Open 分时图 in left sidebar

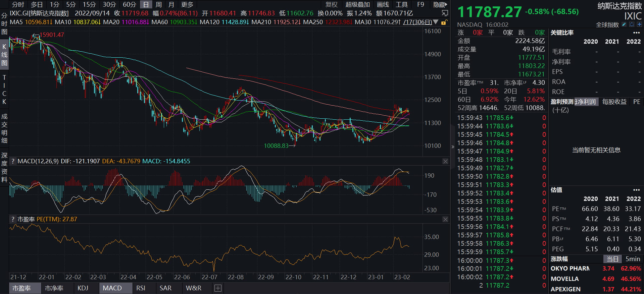[4, 24]
